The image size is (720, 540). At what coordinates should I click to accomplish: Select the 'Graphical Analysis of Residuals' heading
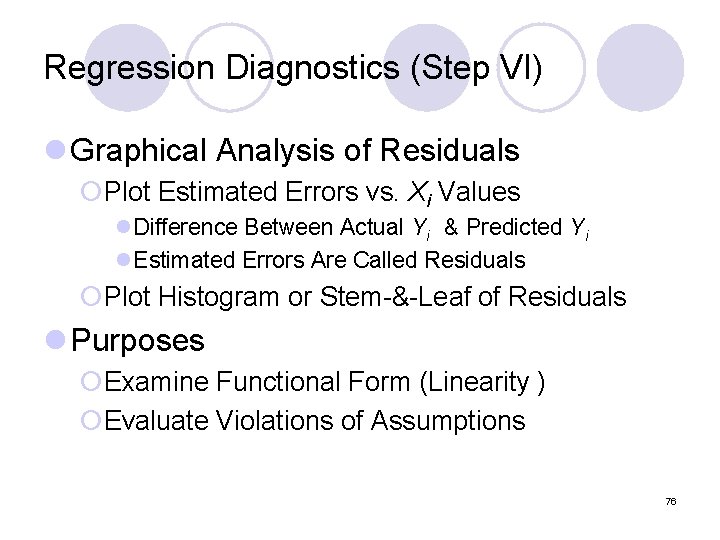pos(295,151)
